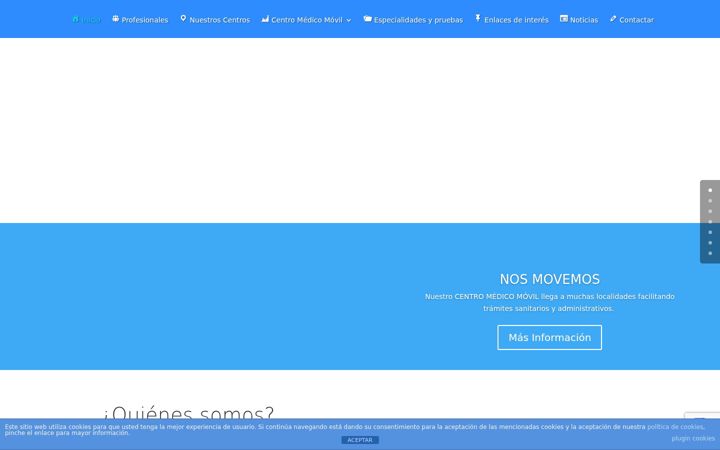Follow the plugin cookies link

(692, 439)
